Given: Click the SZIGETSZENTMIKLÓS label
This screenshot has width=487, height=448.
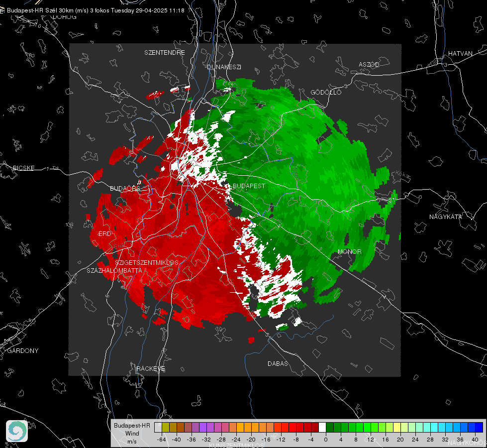Looking at the screenshot, I should click(147, 263).
